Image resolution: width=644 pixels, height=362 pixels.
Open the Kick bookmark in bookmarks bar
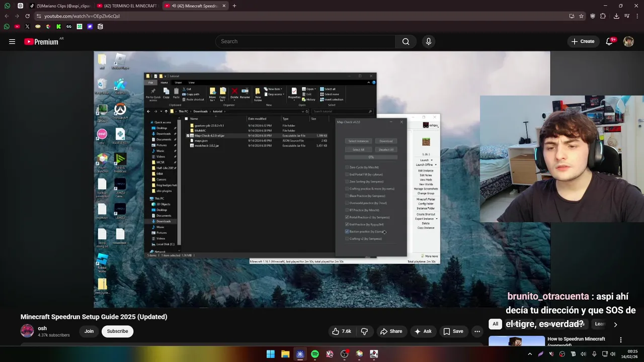click(x=58, y=27)
